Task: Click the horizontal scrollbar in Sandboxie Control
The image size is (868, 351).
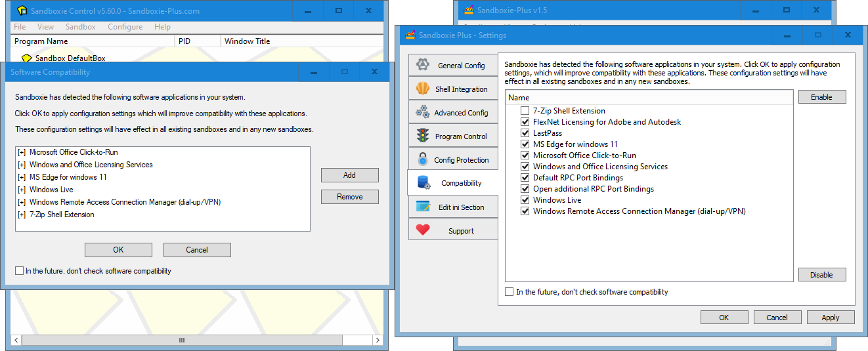Action: pos(182,341)
